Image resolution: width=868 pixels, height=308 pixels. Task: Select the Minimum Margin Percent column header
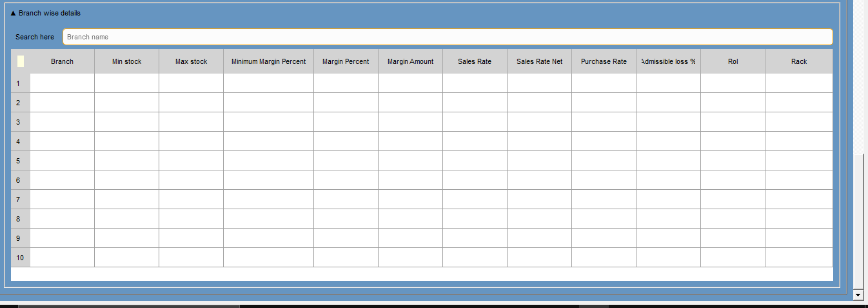click(268, 61)
